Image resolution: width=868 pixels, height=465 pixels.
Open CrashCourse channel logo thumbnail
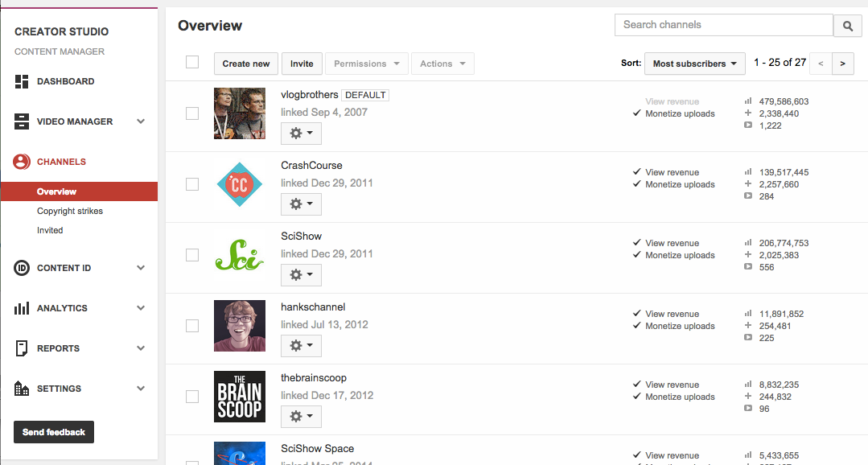click(x=240, y=184)
